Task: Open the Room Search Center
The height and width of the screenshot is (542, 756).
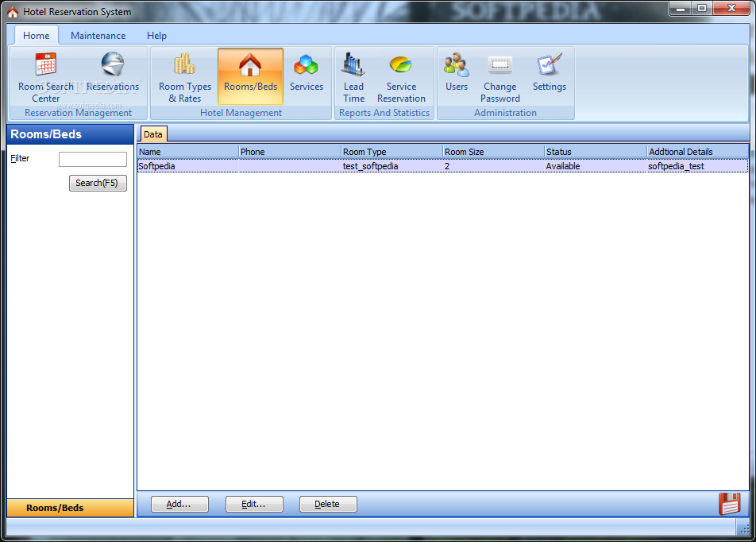Action: coord(46,77)
